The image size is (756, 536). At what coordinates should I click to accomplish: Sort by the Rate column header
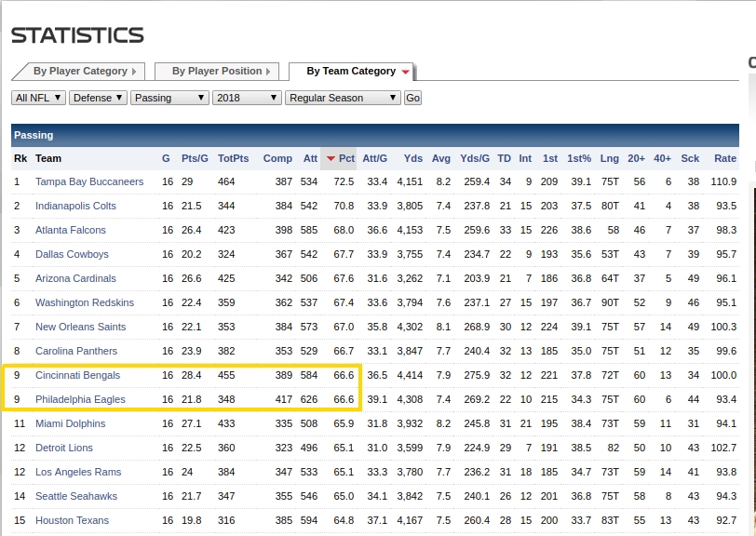[x=724, y=158]
